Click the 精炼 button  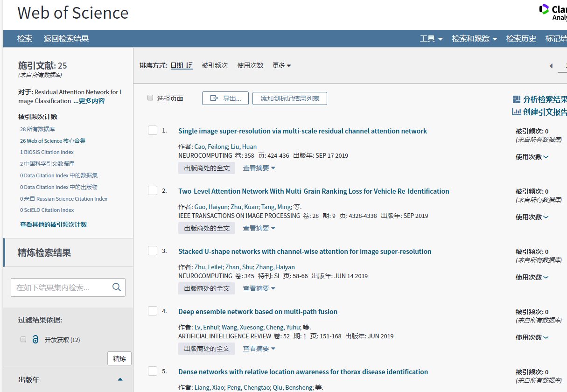click(x=119, y=358)
